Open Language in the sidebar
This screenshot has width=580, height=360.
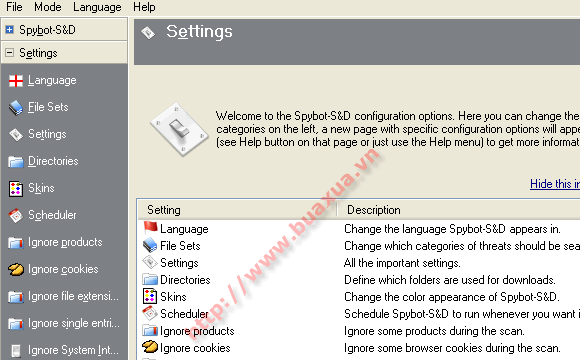tap(52, 80)
